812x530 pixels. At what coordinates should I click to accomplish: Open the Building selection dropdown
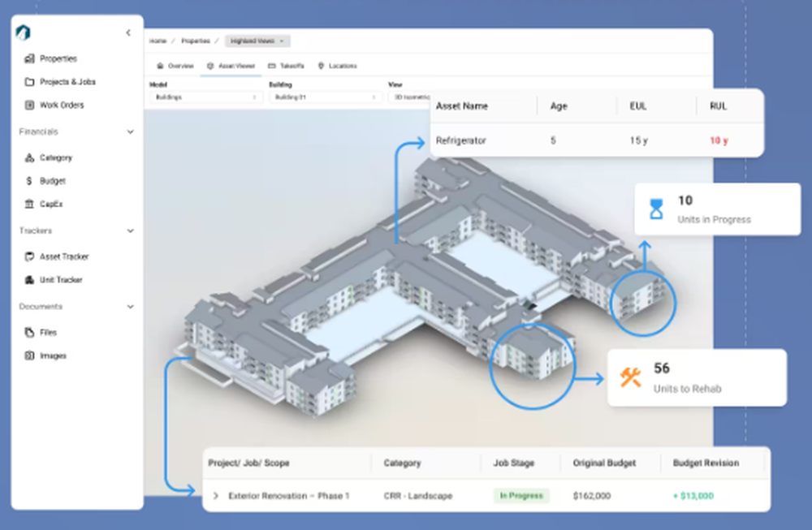point(325,97)
